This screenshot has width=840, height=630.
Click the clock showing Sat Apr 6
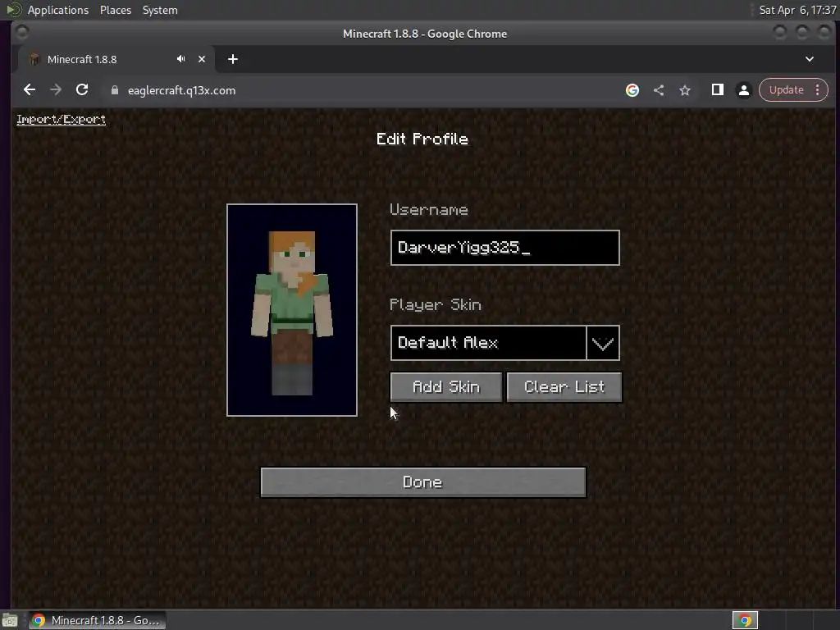tap(797, 10)
